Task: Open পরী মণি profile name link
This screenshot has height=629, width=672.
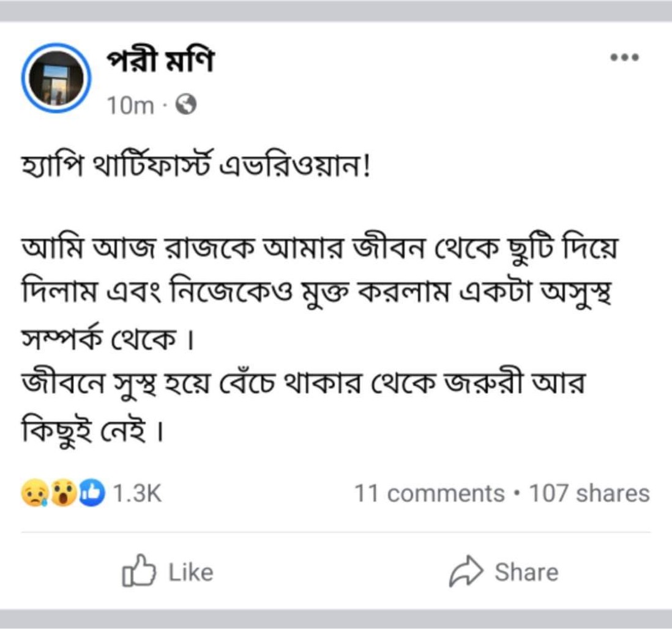Action: (x=160, y=62)
